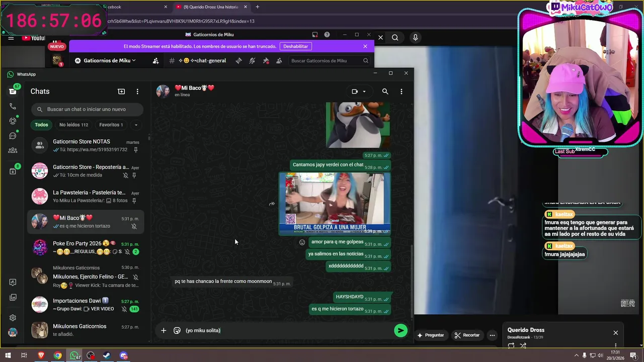Toggle playlist loop in Querido Dross
The image size is (644, 362).
pyautogui.click(x=511, y=345)
